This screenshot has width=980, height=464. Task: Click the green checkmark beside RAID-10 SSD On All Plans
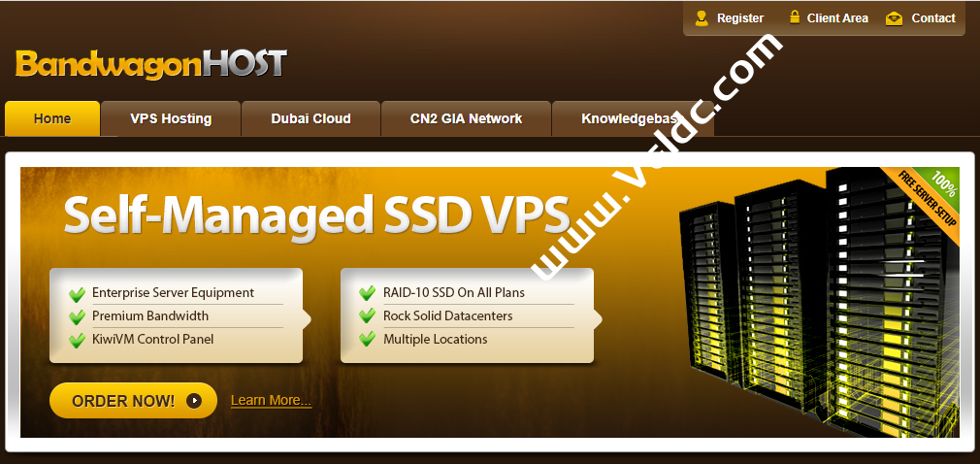pos(368,292)
